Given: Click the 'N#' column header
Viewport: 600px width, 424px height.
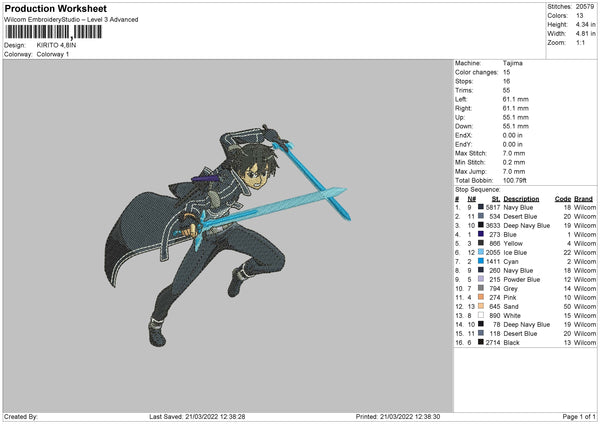Looking at the screenshot, I should point(471,199).
